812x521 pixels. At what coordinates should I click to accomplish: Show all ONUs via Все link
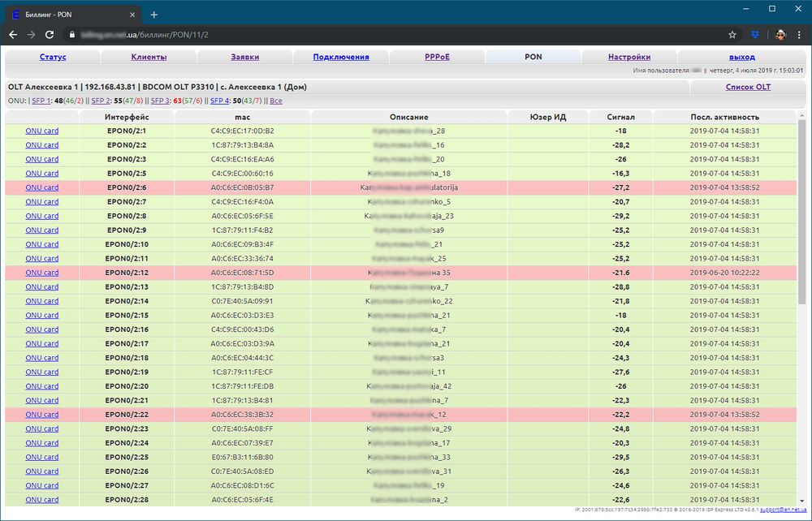(x=276, y=101)
